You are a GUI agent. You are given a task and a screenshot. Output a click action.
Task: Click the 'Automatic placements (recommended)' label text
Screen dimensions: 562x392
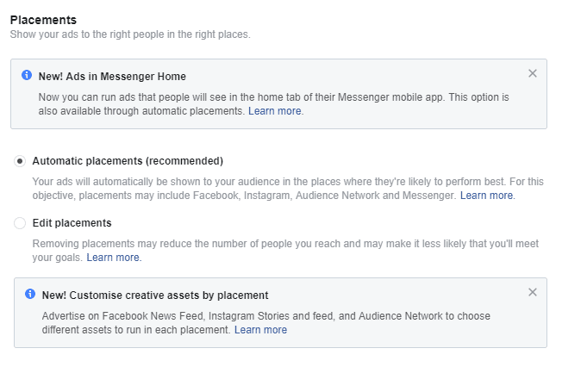(128, 161)
